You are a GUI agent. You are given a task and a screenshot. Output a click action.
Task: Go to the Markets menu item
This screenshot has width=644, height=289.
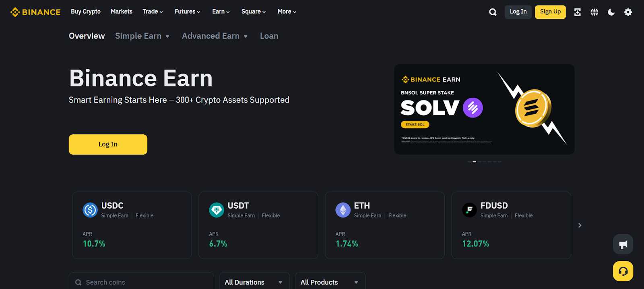click(x=121, y=12)
